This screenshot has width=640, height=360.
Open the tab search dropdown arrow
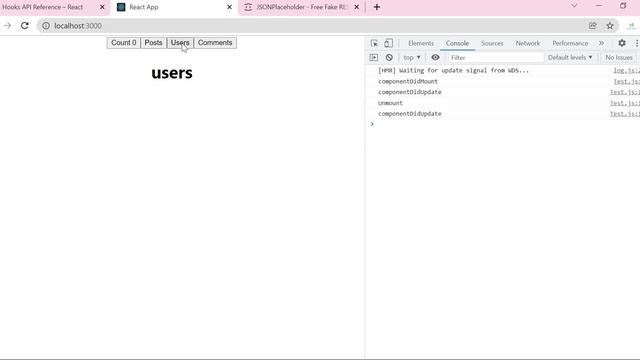[x=574, y=6]
